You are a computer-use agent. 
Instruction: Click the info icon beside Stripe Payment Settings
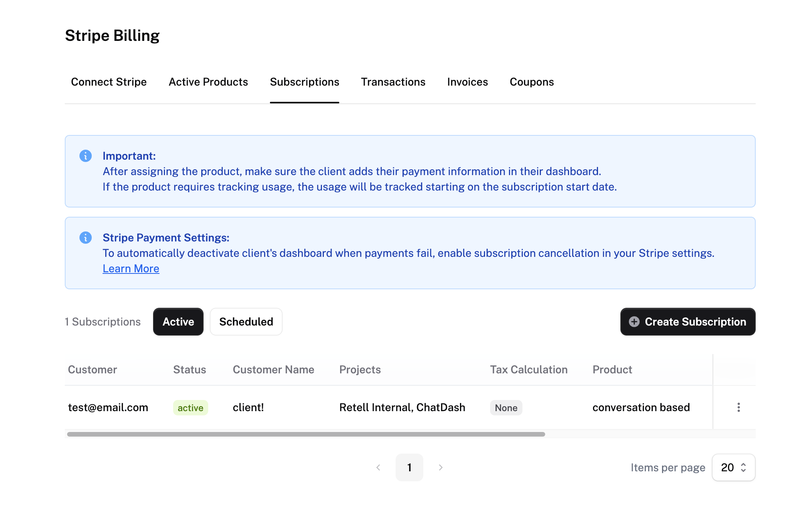pos(86,238)
